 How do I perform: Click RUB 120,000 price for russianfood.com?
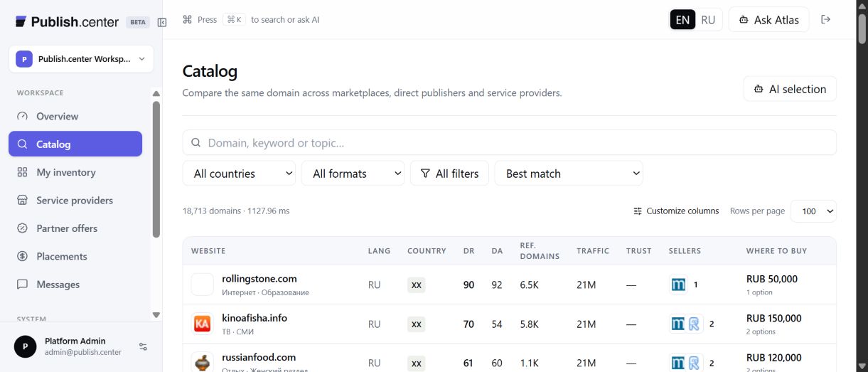773,357
